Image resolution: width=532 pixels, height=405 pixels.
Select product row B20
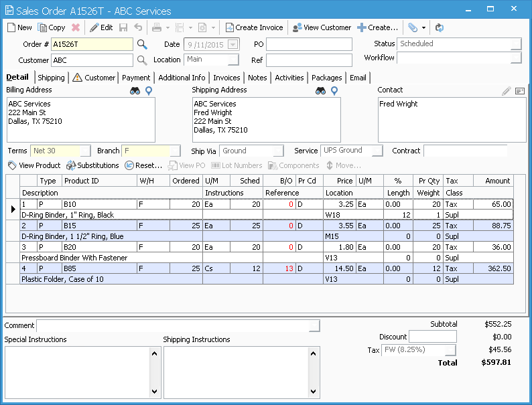[x=267, y=252]
